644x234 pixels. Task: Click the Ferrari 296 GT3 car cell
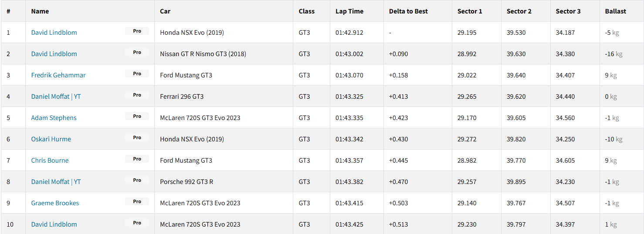(x=182, y=97)
